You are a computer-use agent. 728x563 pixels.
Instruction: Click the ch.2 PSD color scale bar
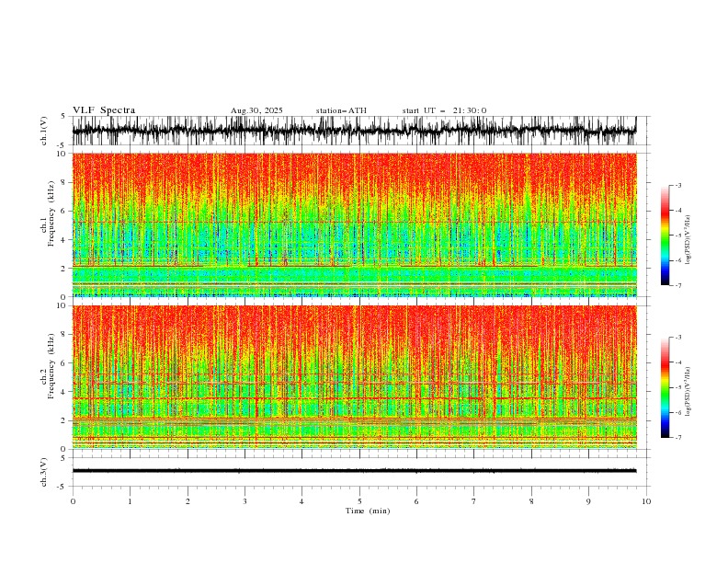point(665,387)
